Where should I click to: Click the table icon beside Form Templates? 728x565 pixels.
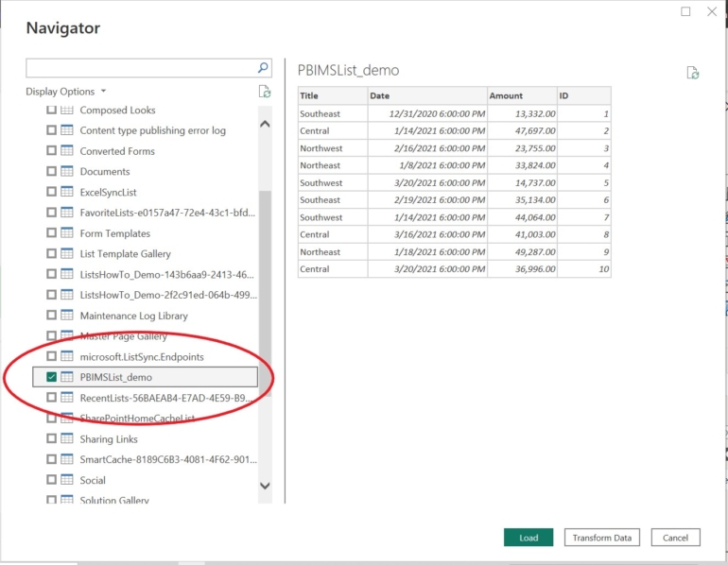pos(67,233)
